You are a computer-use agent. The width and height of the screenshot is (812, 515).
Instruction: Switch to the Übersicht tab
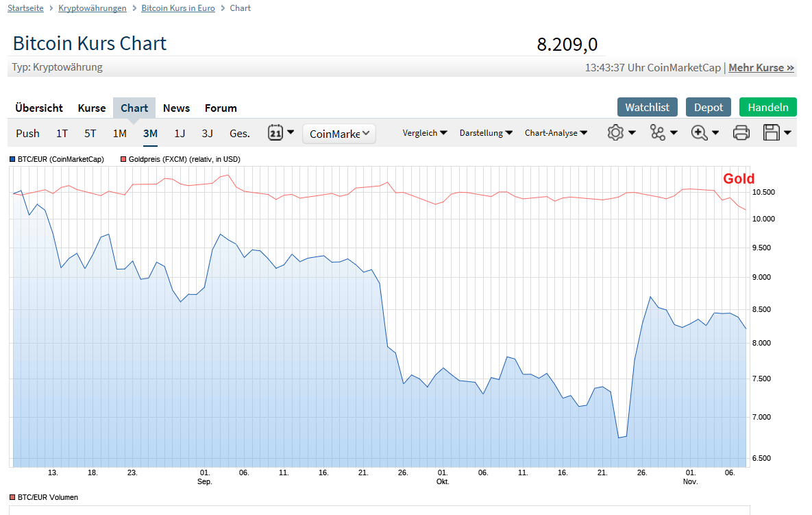(39, 108)
